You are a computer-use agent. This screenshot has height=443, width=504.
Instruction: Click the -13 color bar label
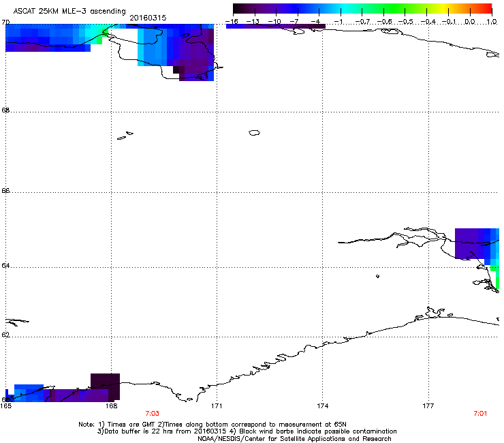pyautogui.click(x=253, y=22)
